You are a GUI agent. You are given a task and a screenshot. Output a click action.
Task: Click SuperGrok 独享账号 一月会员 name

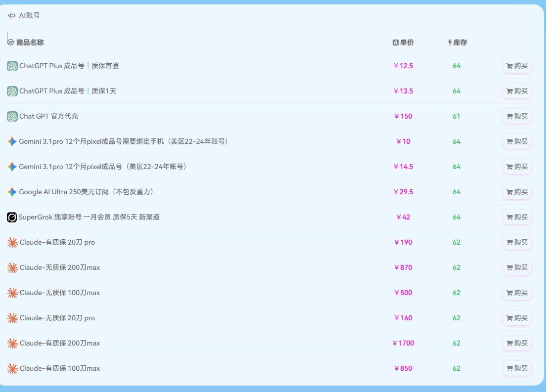(89, 217)
